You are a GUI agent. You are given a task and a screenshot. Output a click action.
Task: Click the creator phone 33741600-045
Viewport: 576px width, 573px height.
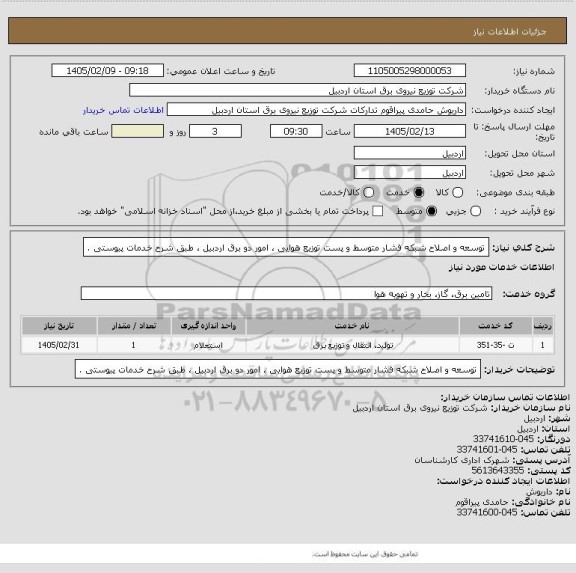click(487, 512)
